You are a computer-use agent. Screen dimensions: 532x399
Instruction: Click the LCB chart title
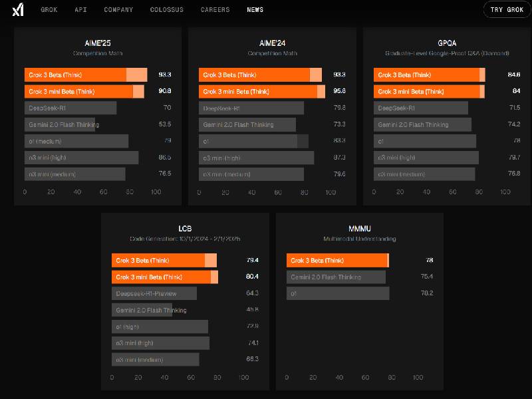[185, 229]
